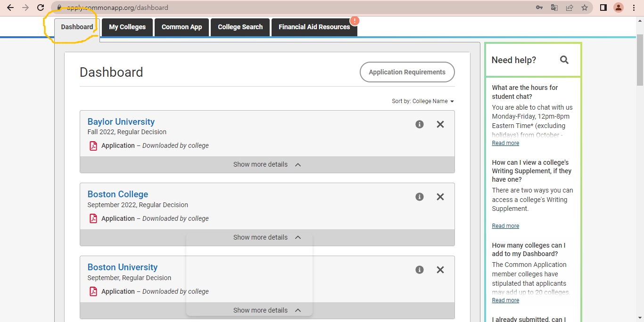Open the Boston University link

click(123, 267)
